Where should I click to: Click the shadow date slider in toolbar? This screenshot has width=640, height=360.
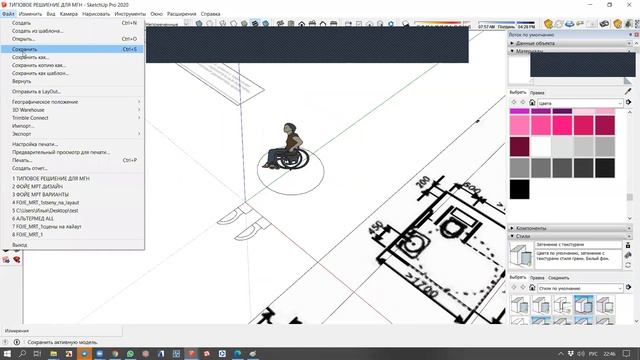click(442, 22)
